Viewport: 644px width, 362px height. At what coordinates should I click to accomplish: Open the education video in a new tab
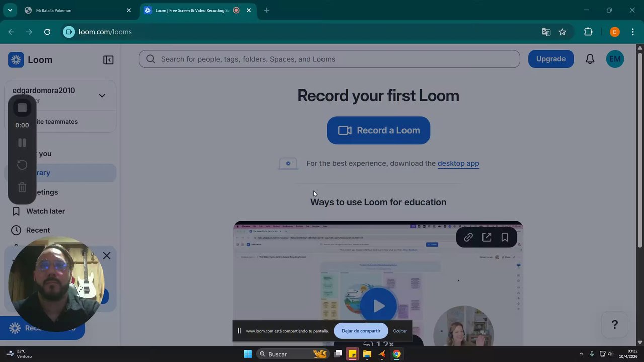(487, 237)
